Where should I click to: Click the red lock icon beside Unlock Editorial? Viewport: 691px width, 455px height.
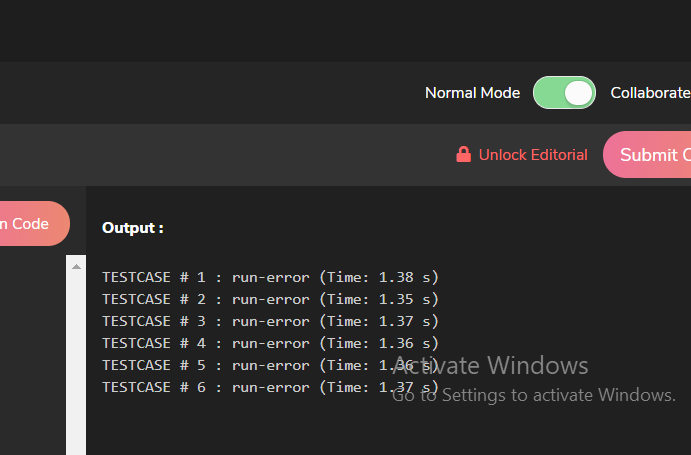463,155
